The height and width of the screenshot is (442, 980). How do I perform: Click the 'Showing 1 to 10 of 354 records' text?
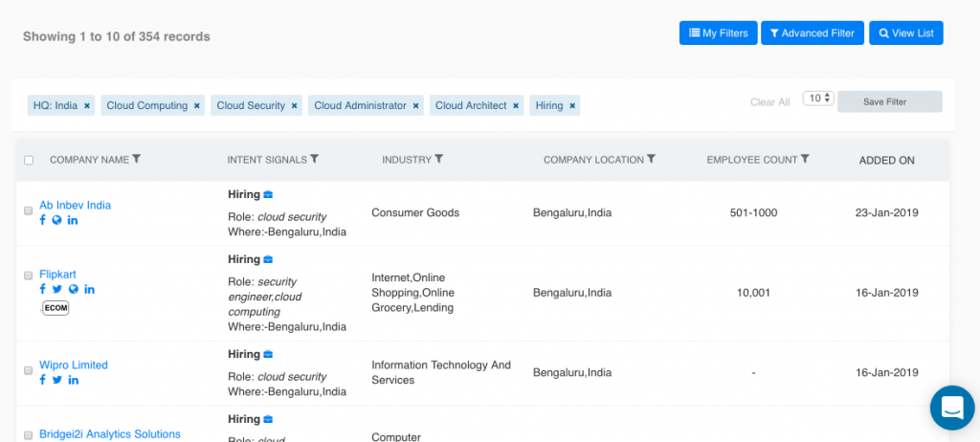tap(116, 36)
